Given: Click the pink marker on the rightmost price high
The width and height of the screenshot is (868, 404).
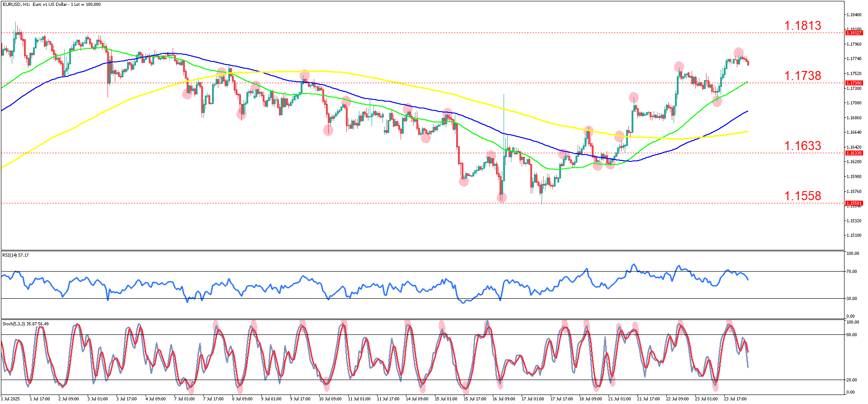Looking at the screenshot, I should [738, 52].
